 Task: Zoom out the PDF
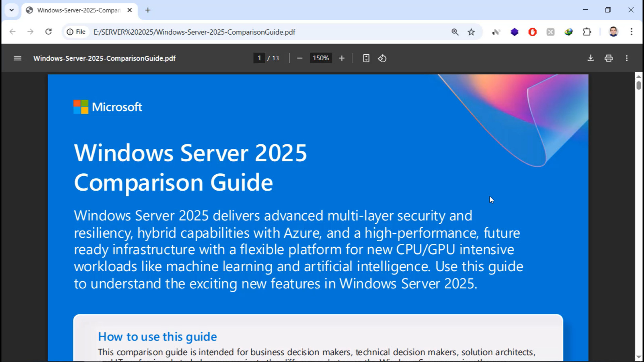coord(300,58)
